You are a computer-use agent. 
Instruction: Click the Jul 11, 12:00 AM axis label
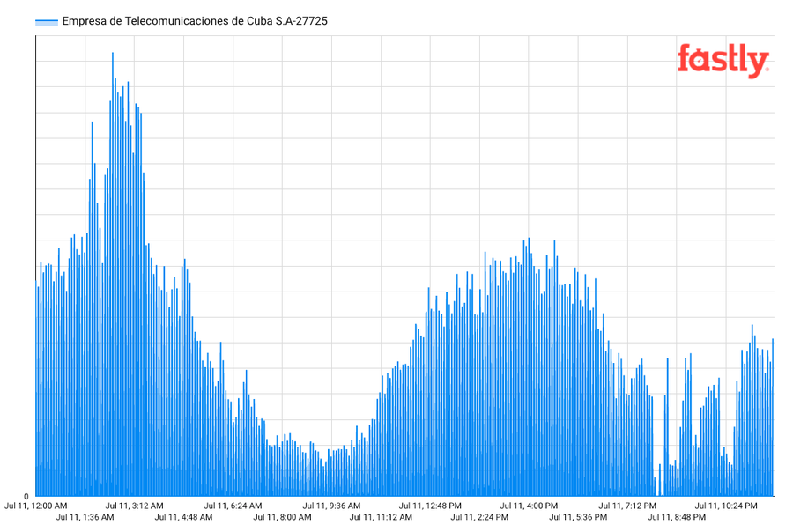36,506
